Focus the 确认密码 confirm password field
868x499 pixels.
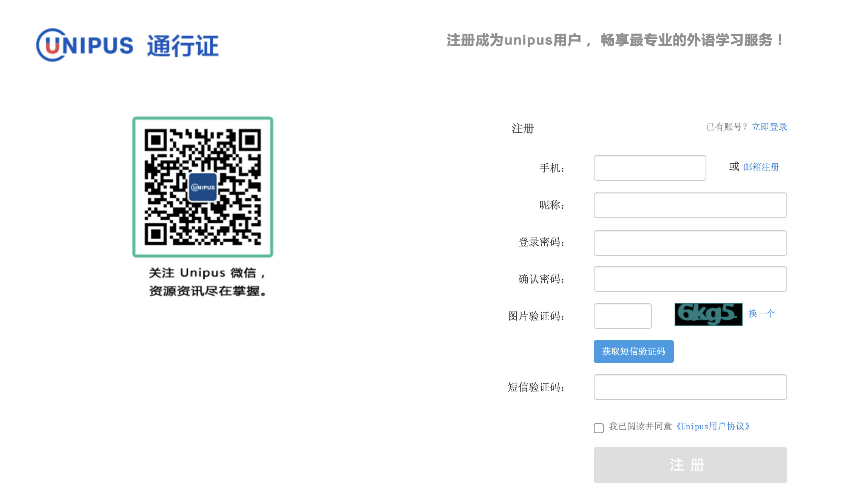690,279
